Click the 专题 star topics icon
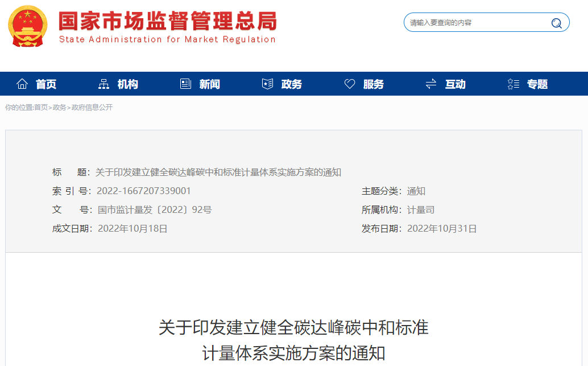This screenshot has width=588, height=366. pos(512,83)
